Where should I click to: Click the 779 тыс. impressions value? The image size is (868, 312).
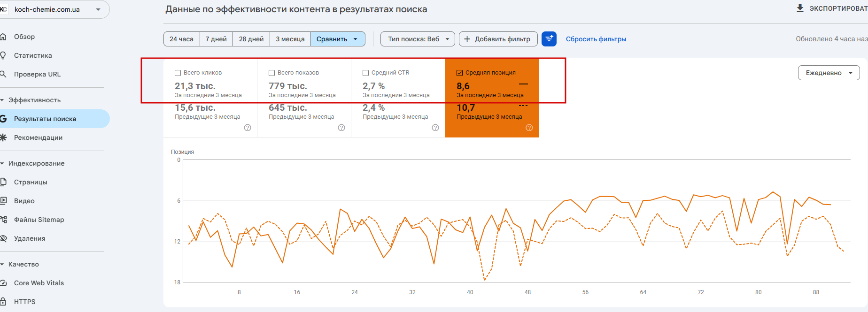click(288, 86)
